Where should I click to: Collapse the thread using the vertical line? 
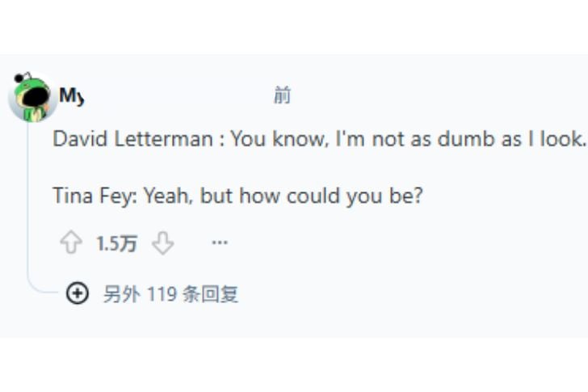click(28, 202)
